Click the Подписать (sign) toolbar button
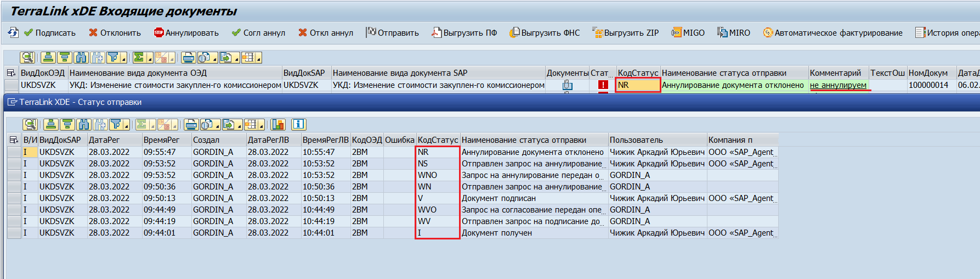Viewport: 980px width, 279px height. tap(49, 33)
